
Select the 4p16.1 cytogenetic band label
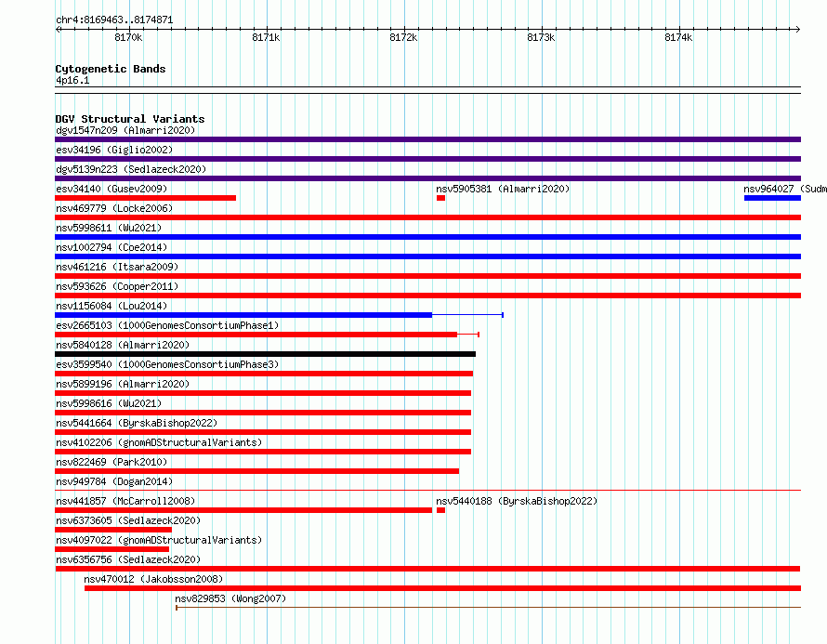coord(72,80)
